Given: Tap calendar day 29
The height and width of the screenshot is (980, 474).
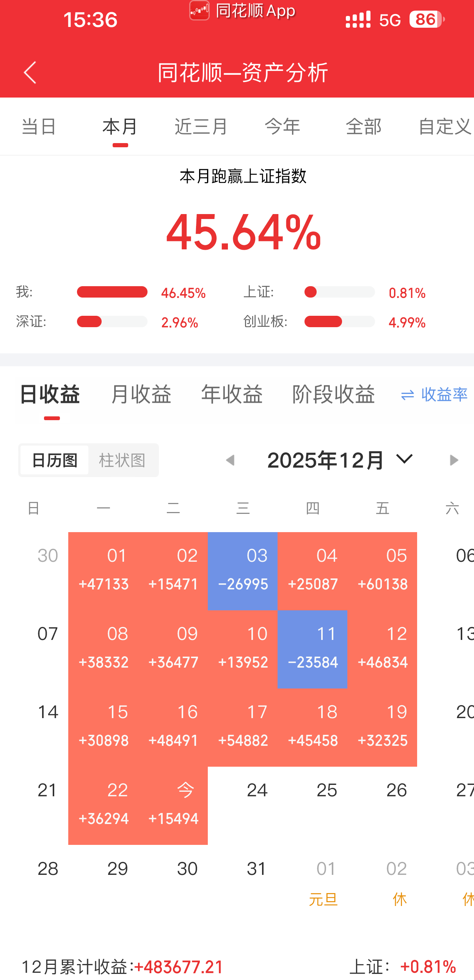Looking at the screenshot, I should [x=118, y=869].
